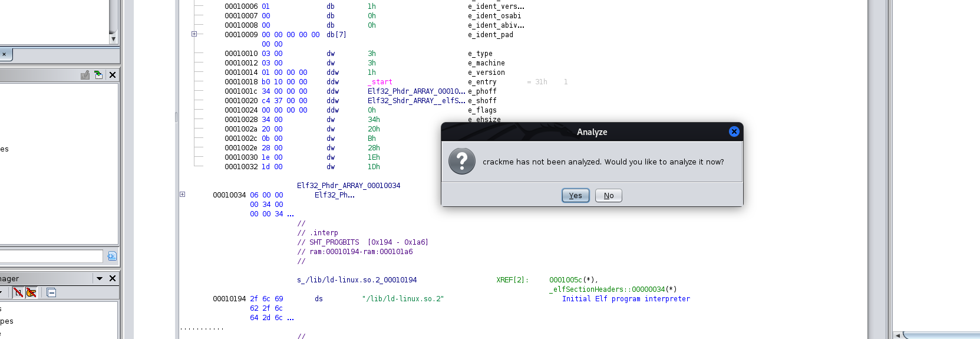Click the collapse all icon in Data Type Manager
Viewport: 980px width, 339px height.
point(51,292)
